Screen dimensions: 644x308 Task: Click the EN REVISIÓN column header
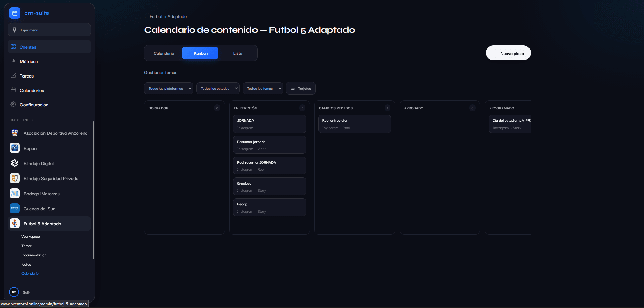click(x=245, y=108)
